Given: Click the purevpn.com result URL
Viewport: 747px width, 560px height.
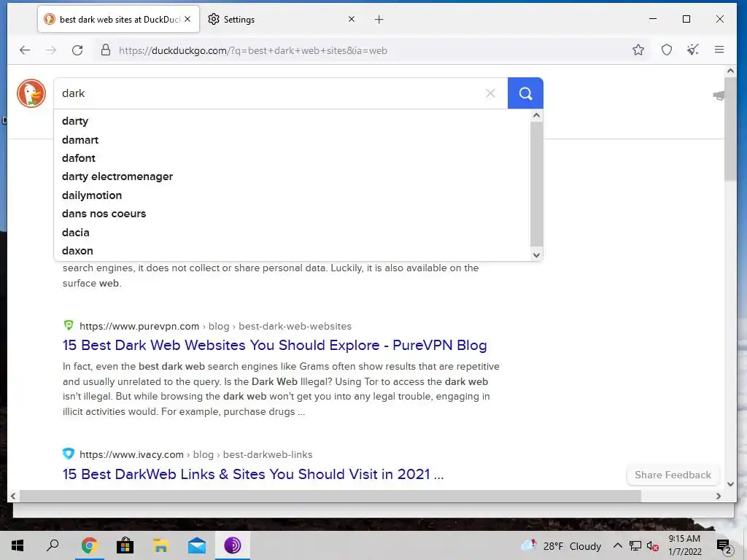Looking at the screenshot, I should pos(215,326).
